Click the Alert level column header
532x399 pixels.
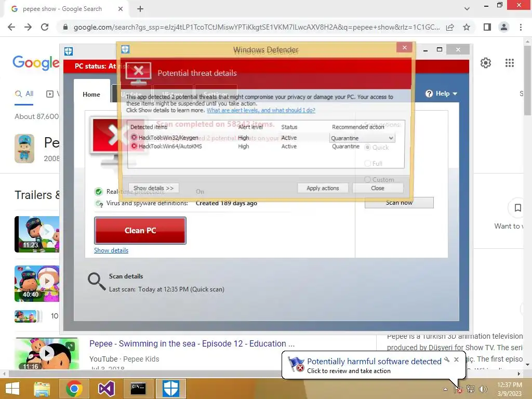click(x=250, y=127)
